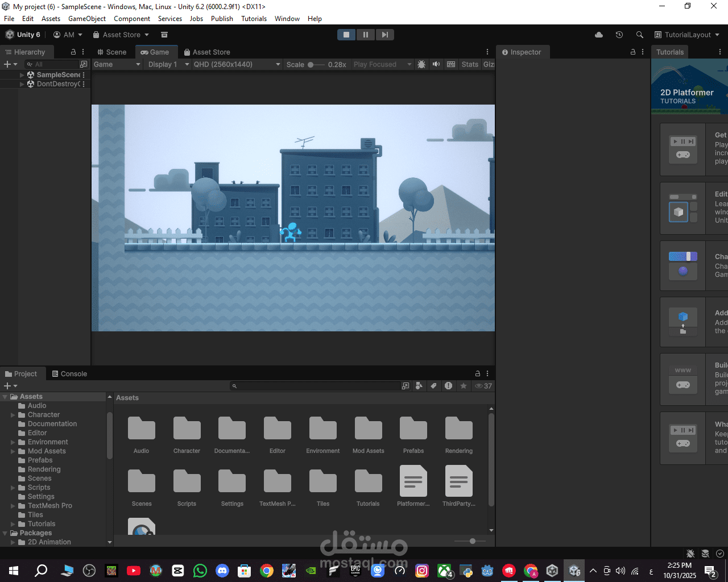The width and height of the screenshot is (728, 582).
Task: Open the package manager box icon in toolbar
Action: point(164,35)
